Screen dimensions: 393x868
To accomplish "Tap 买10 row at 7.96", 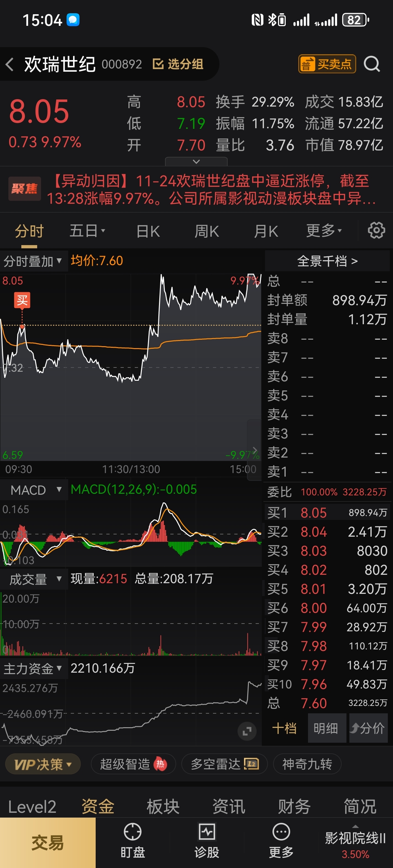I will [x=327, y=684].
